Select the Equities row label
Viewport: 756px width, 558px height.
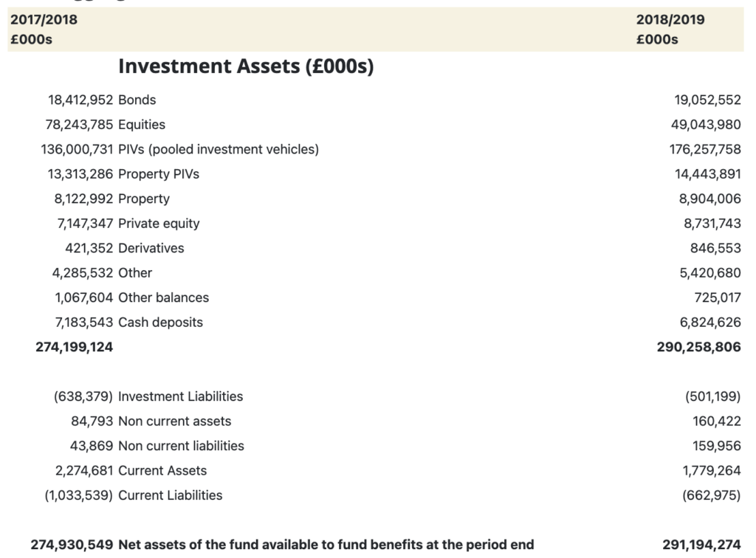(142, 125)
